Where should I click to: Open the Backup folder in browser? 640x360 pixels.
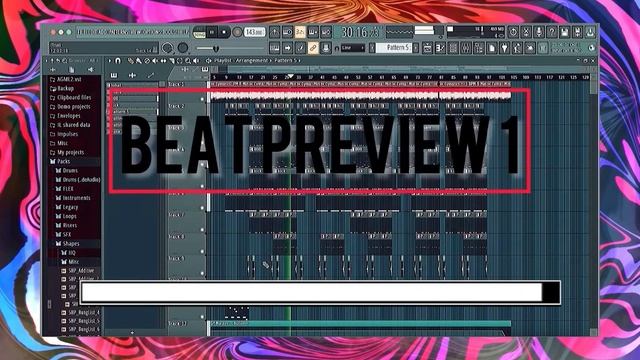(x=62, y=89)
